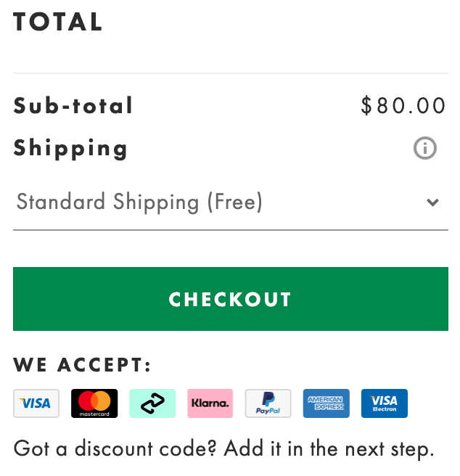The height and width of the screenshot is (476, 460).
Task: Select the Sub-total label
Action: click(73, 106)
